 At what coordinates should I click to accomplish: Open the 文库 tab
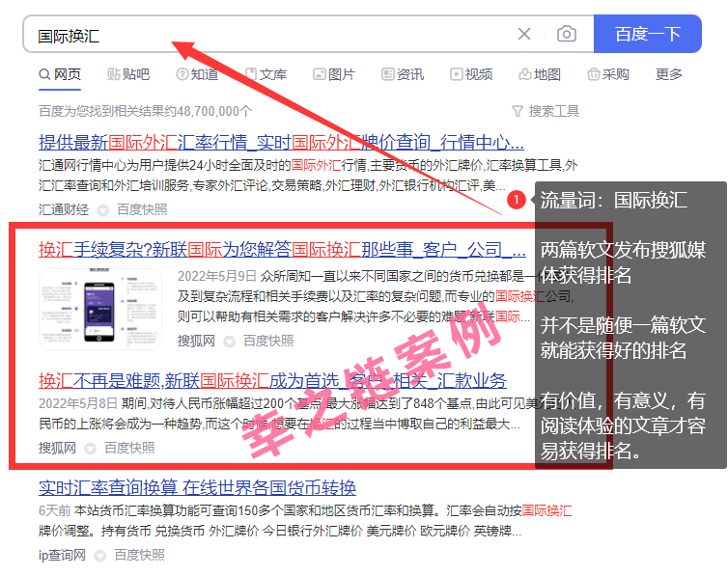(x=266, y=74)
